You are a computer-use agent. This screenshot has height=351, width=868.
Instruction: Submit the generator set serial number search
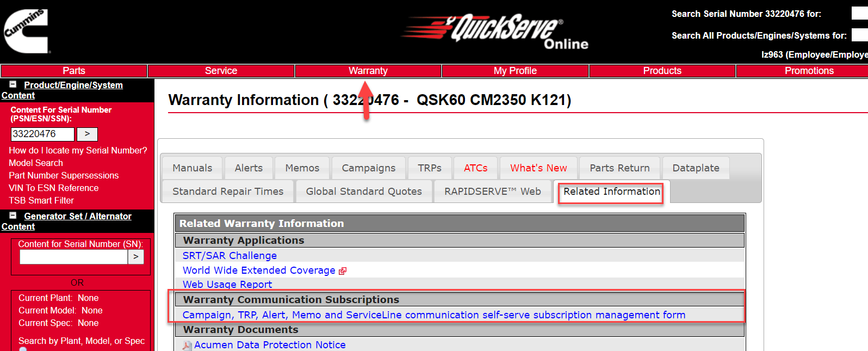point(136,257)
